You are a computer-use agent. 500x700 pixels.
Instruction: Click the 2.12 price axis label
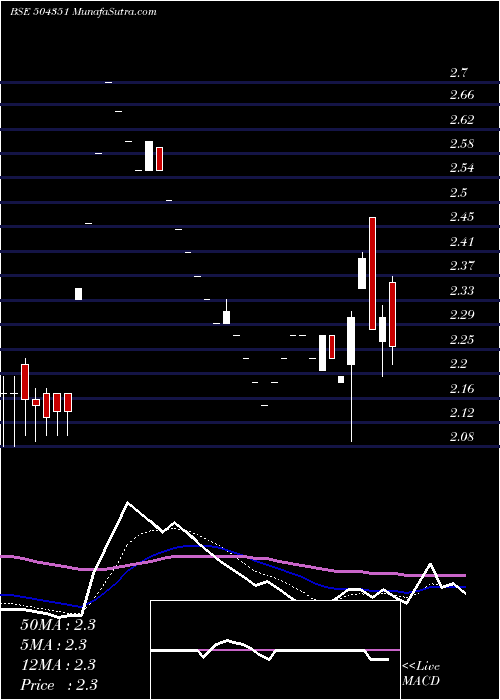tap(462, 412)
